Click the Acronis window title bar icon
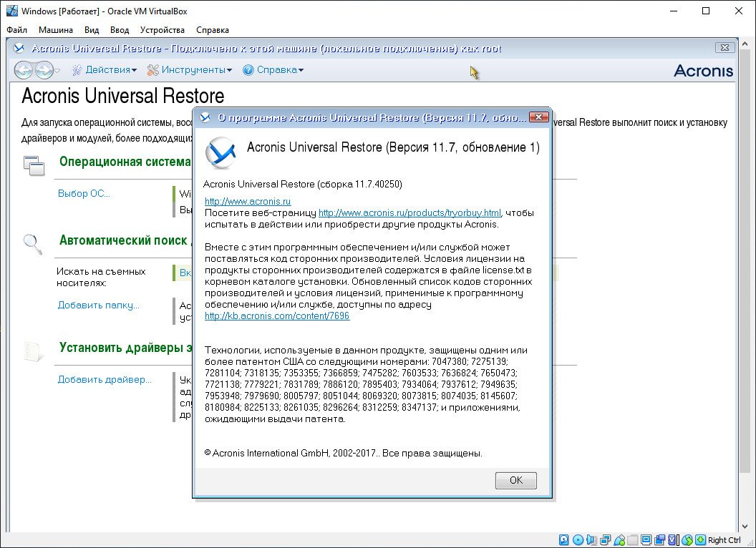The width and height of the screenshot is (756, 548). coord(19,48)
